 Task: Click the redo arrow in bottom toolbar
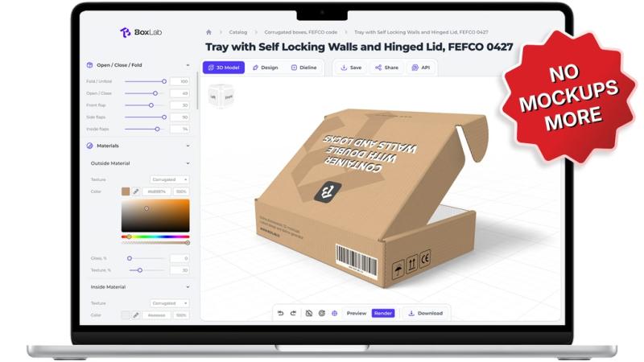click(x=293, y=313)
